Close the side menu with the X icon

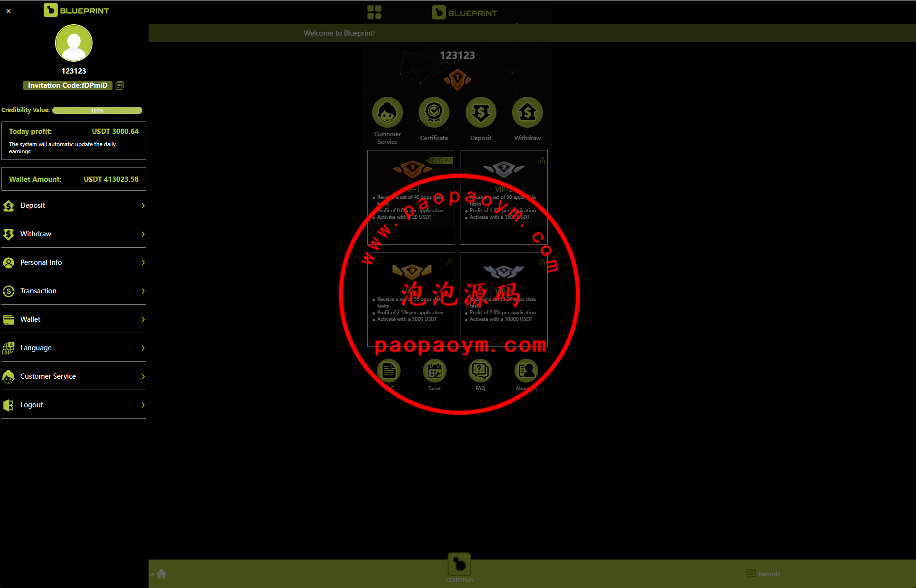tap(9, 11)
